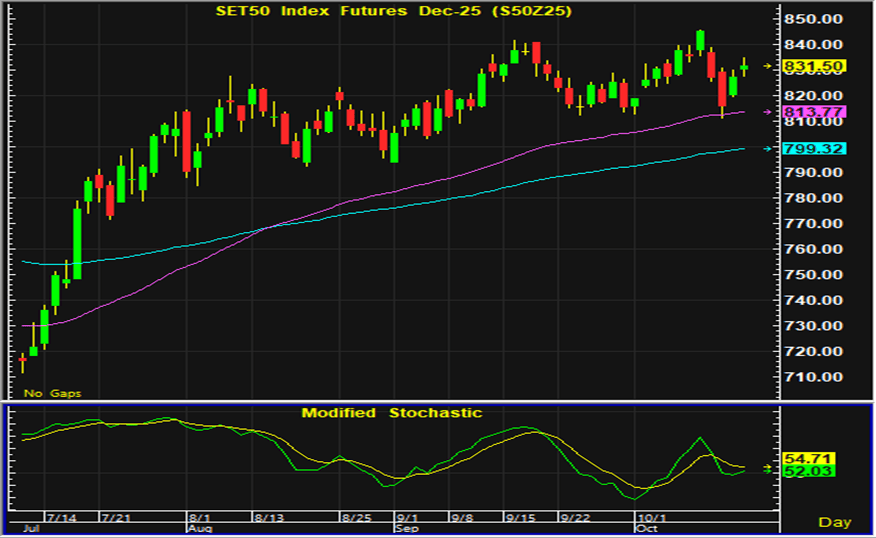876x538 pixels.
Task: Select the cyan 799.32 moving average label
Action: click(815, 149)
